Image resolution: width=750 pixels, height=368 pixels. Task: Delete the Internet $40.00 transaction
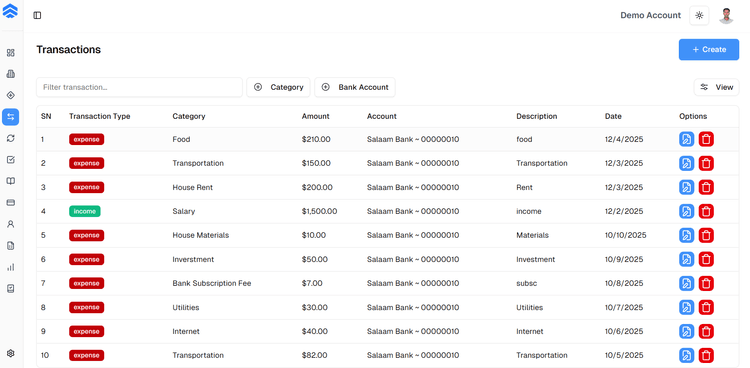pyautogui.click(x=706, y=331)
